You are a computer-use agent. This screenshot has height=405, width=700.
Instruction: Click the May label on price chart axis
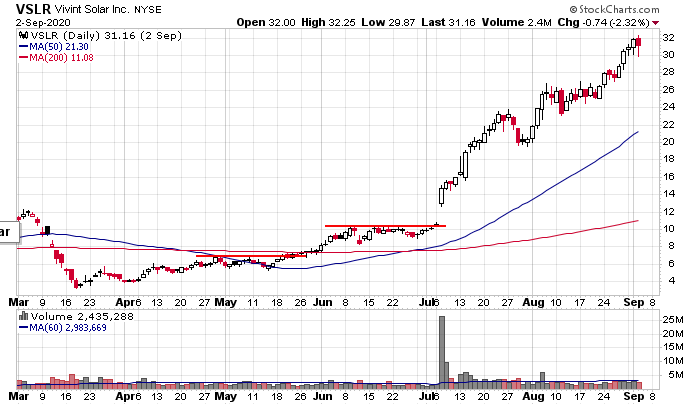click(x=225, y=302)
